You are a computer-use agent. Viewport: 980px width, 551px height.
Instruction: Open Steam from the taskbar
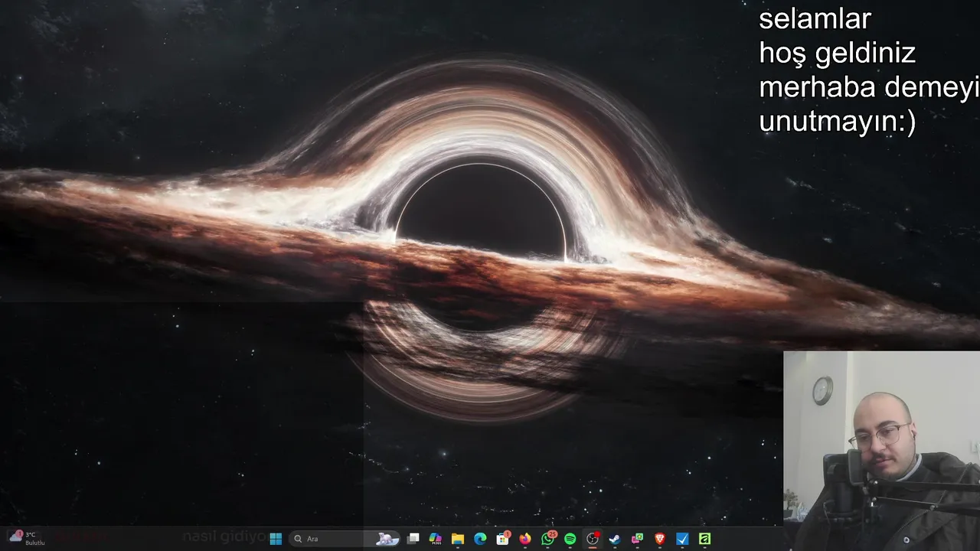pos(614,539)
